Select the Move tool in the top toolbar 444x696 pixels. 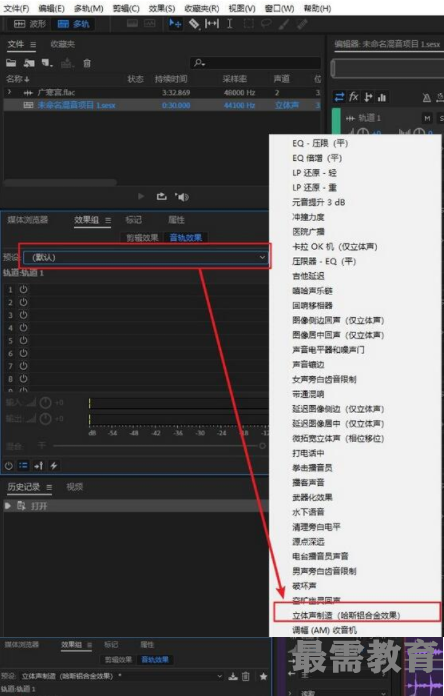175,24
